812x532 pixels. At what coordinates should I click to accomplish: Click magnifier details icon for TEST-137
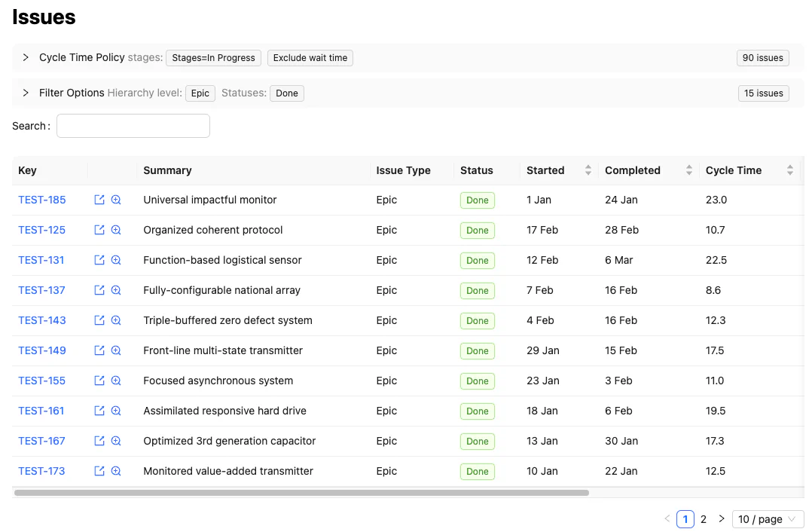pos(116,290)
